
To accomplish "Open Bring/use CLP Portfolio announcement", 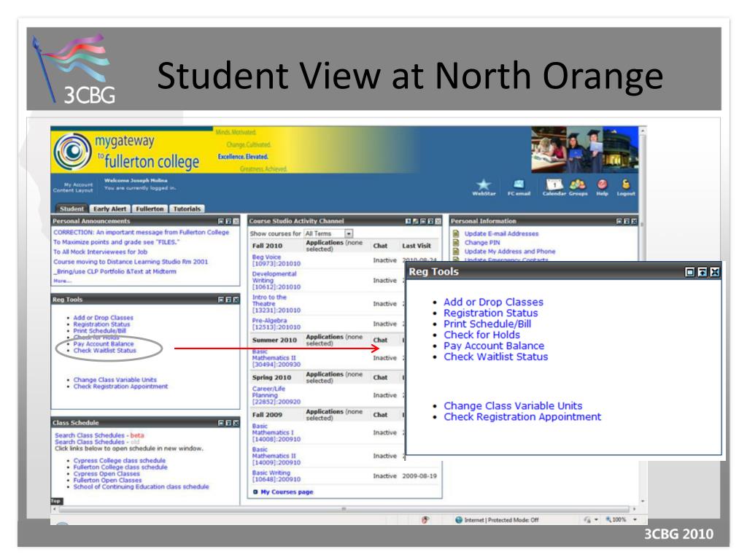I will (x=115, y=271).
